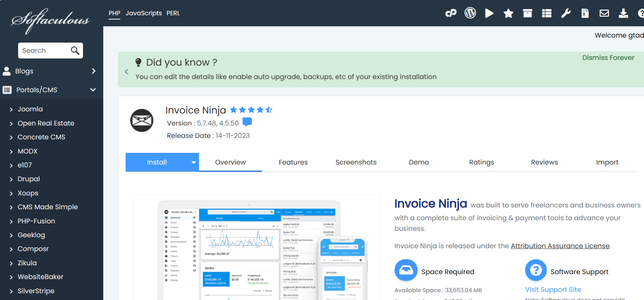Viewport: 644px width, 300px height.
Task: Open the Ratings tab
Action: pyautogui.click(x=481, y=162)
